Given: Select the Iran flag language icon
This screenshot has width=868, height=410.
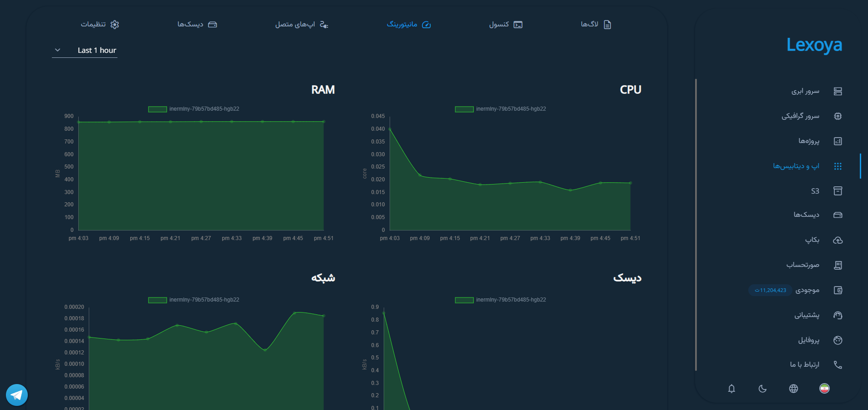Looking at the screenshot, I should 824,389.
